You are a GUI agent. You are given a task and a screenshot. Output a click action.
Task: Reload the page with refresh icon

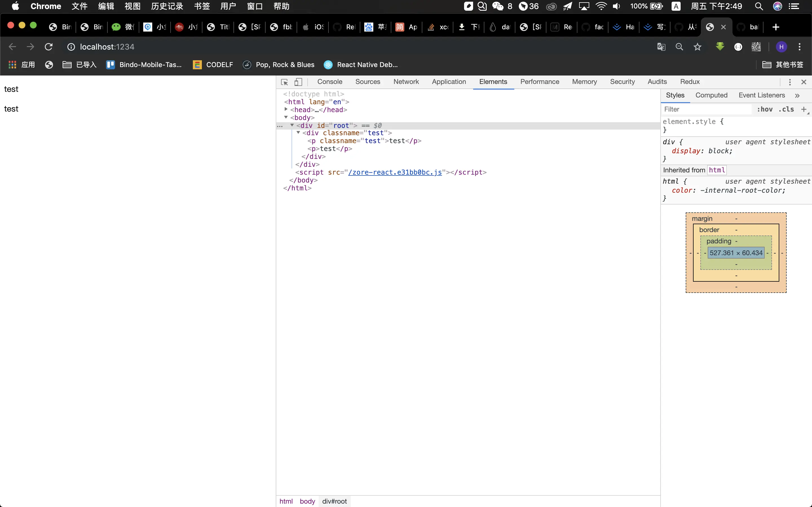(49, 47)
